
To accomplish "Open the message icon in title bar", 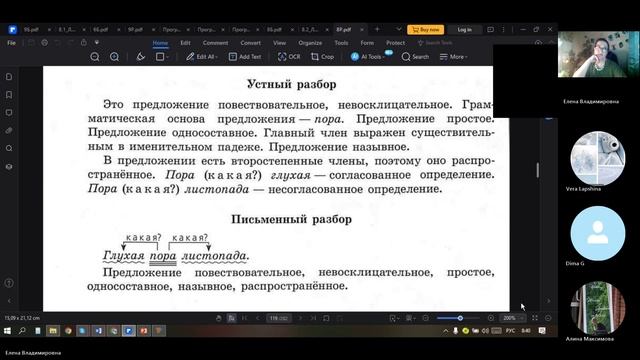I will (491, 29).
